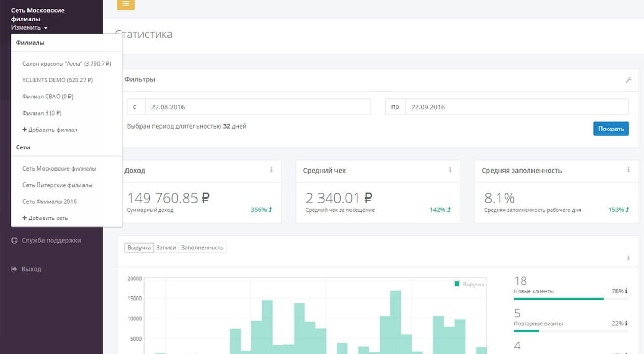Click info icon above the chart panel
This screenshot has height=354, width=644.
(628, 258)
